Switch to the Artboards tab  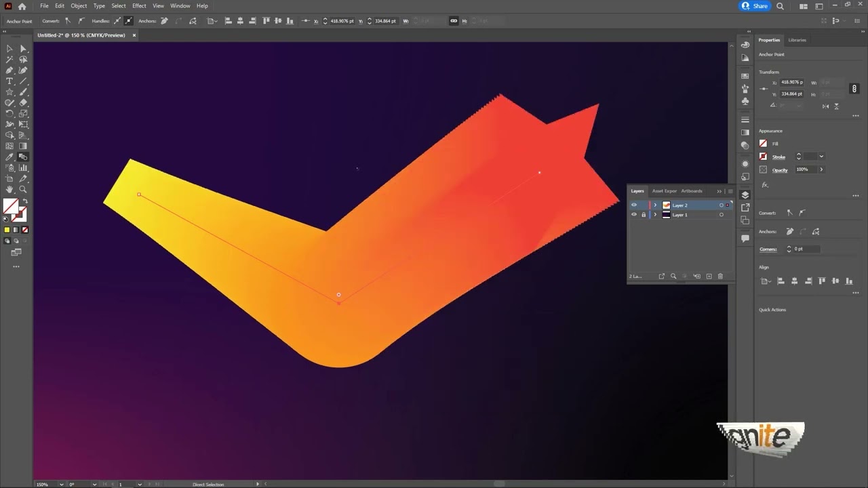(x=692, y=191)
